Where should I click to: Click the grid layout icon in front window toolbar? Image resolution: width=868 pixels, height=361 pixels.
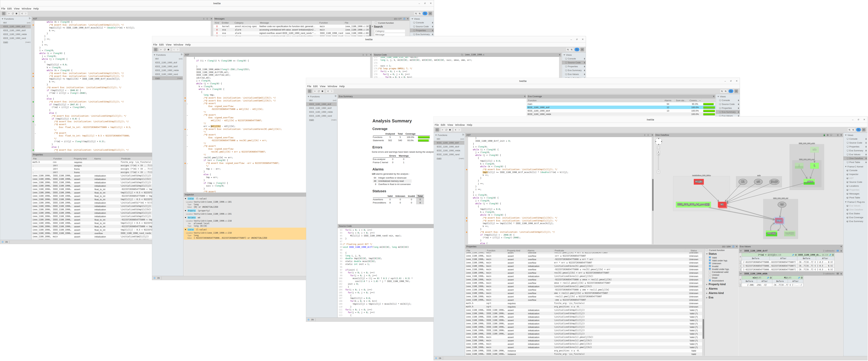pos(864,130)
